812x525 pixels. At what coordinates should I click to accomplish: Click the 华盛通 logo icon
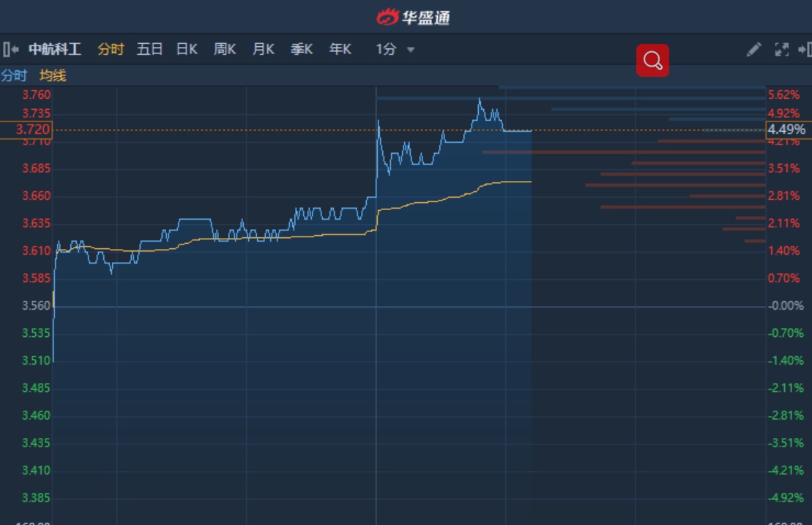387,17
